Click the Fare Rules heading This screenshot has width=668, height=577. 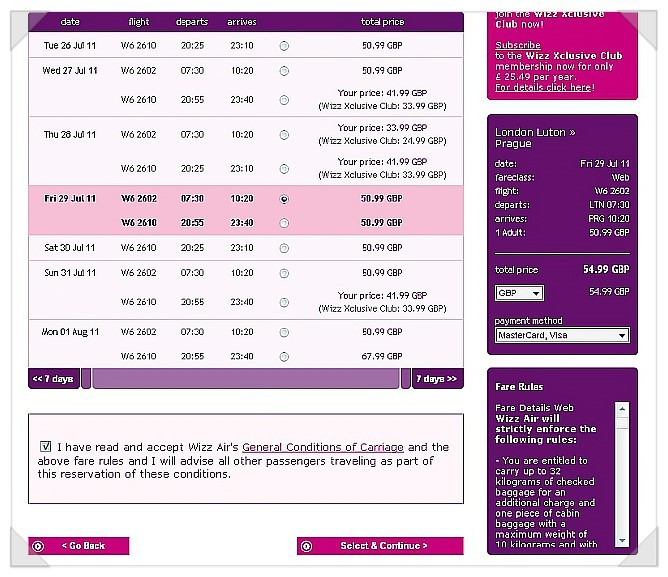click(x=519, y=387)
